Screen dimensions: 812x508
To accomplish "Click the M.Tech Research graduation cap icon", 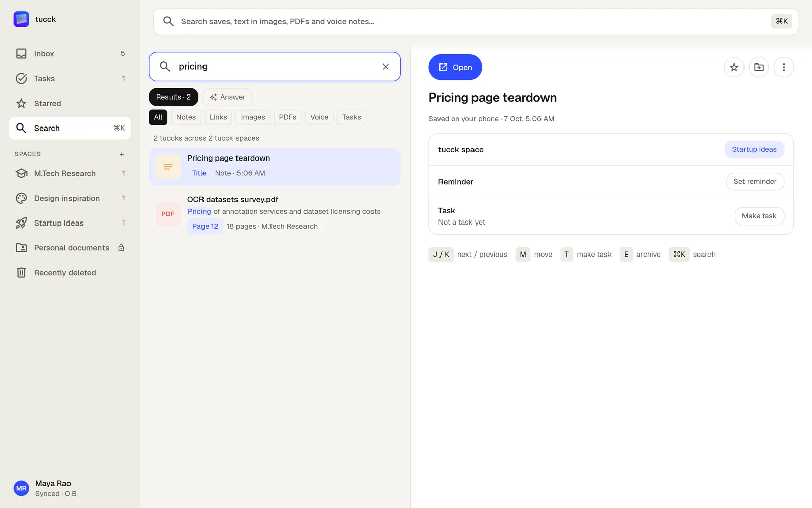I will [21, 173].
